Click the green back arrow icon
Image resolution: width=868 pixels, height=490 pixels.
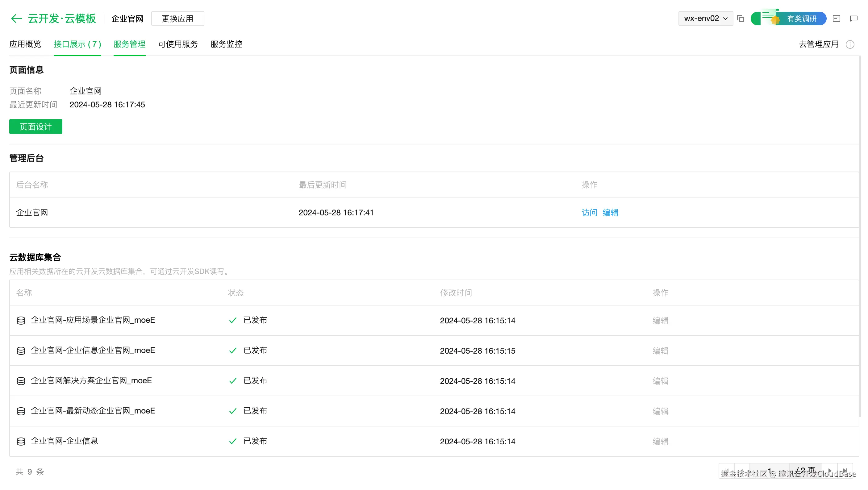16,18
